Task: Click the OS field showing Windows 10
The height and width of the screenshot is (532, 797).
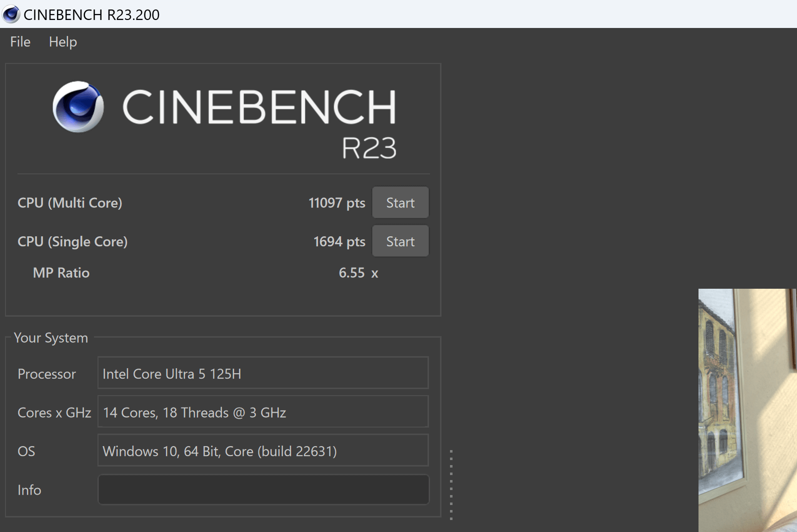Action: (x=263, y=451)
